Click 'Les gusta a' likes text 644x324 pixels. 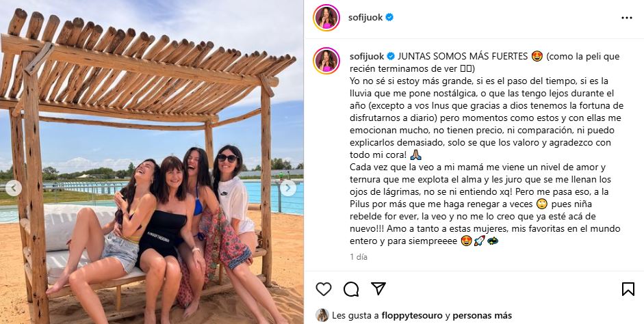tap(355, 315)
